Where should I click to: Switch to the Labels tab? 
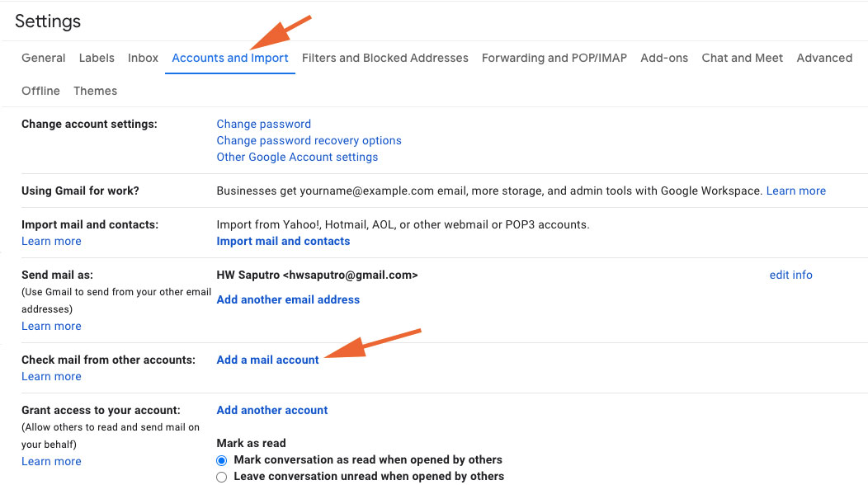(x=97, y=58)
